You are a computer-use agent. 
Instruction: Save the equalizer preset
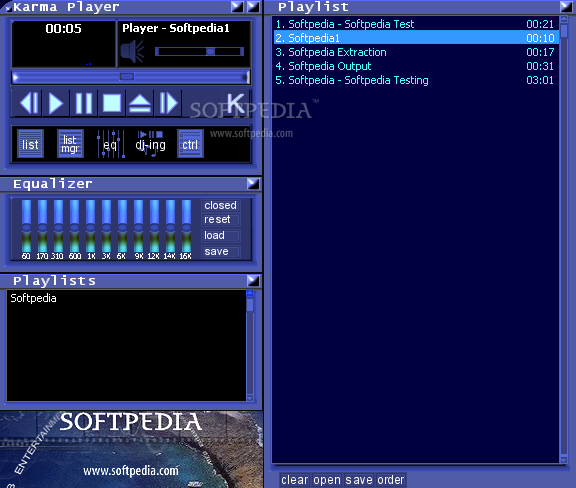coord(220,252)
